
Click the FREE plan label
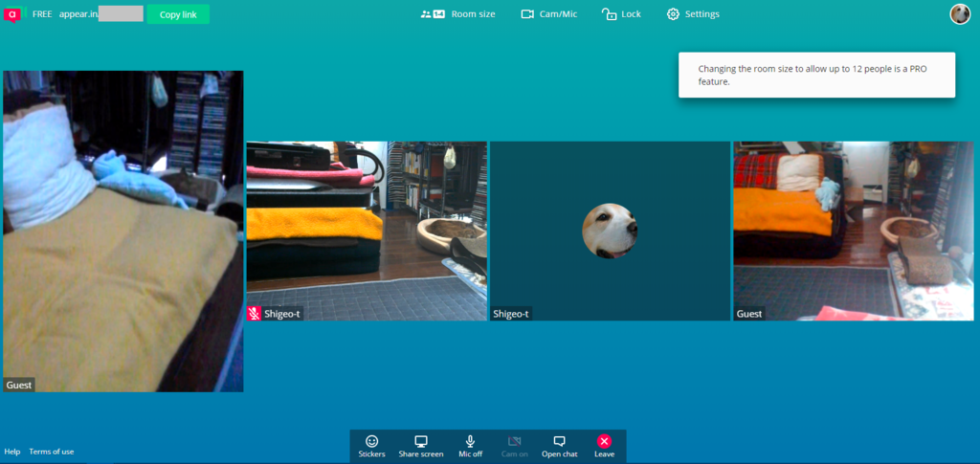[x=42, y=13]
